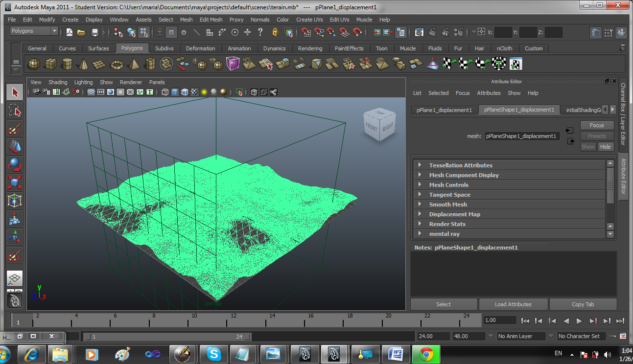This screenshot has width=633, height=364.
Task: Toggle snap to grids magnet
Action: [307, 32]
